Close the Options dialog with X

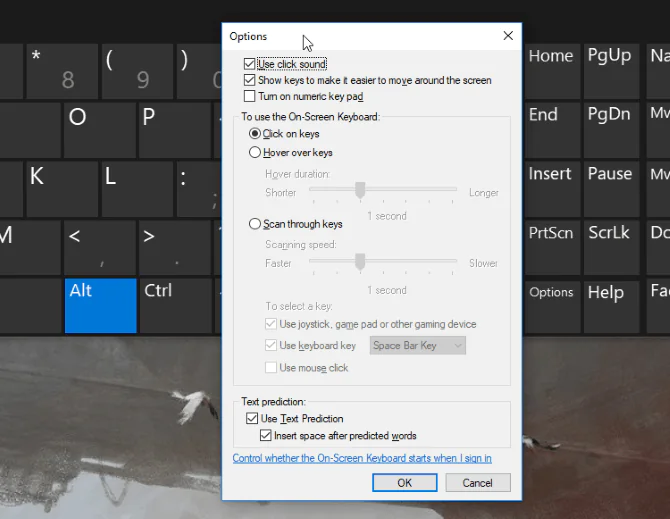pos(508,36)
